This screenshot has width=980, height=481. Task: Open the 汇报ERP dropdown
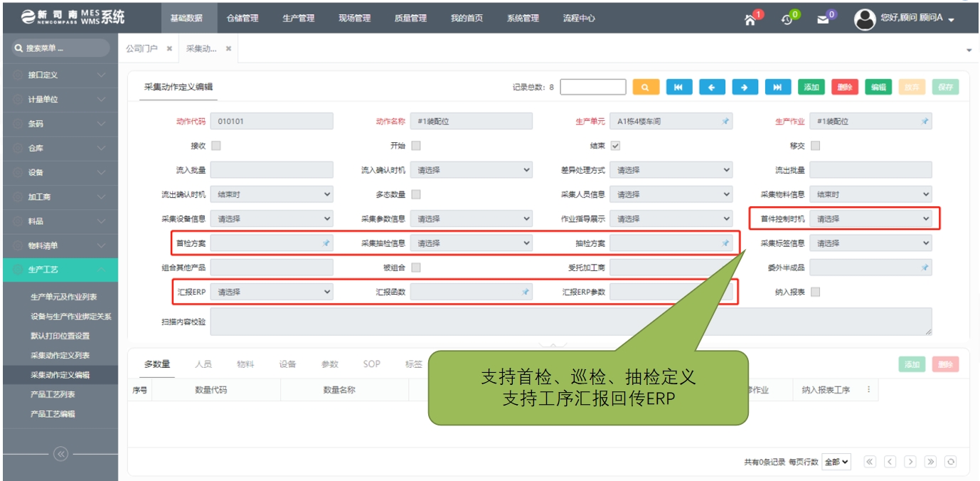pyautogui.click(x=272, y=292)
